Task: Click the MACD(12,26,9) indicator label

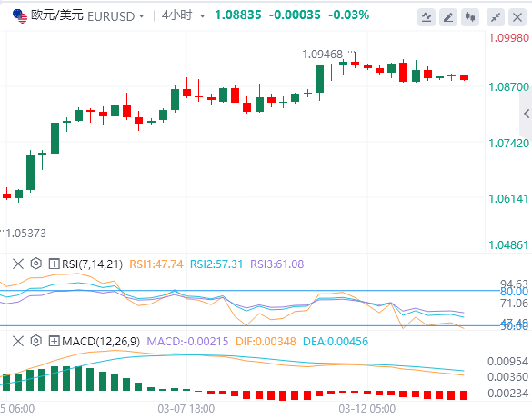Action: 101,342
